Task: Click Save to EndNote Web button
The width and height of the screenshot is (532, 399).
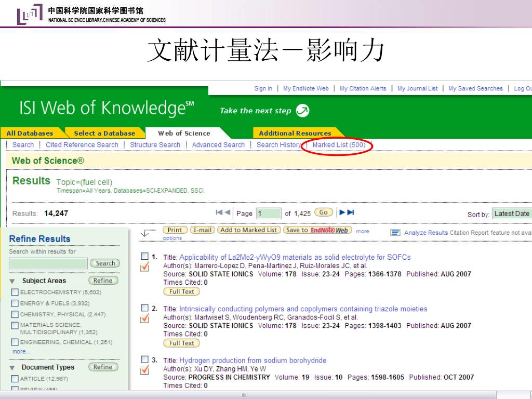Action: tap(317, 230)
